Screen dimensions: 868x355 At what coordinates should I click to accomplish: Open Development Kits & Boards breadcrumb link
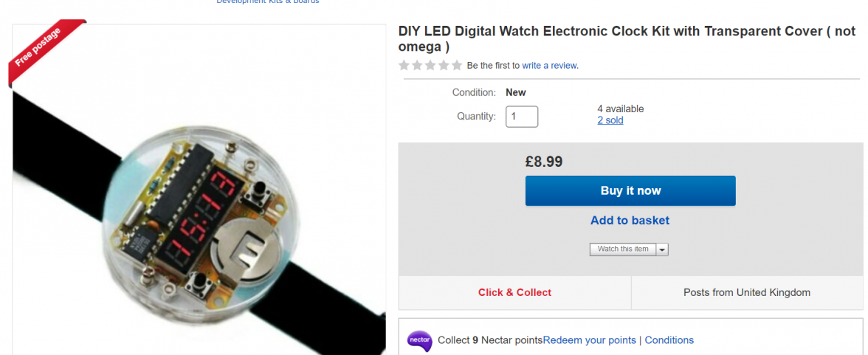pos(267,2)
